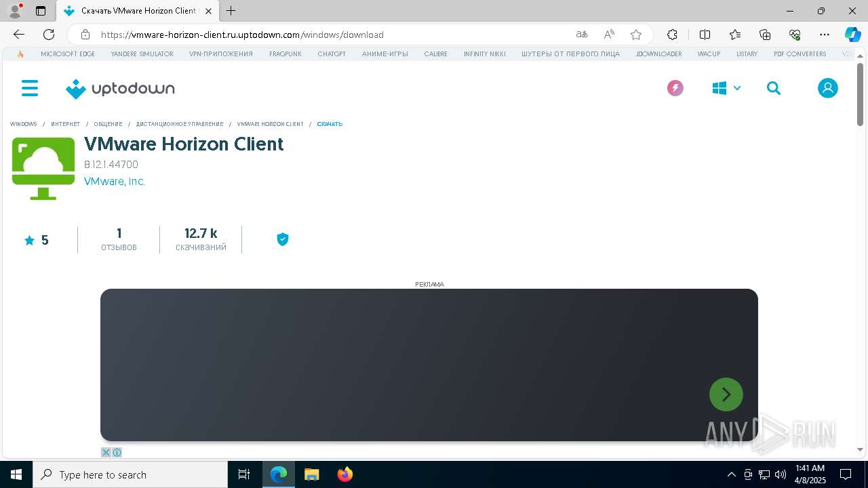Image resolution: width=868 pixels, height=488 pixels.
Task: Open the VMware, Inc. developer link
Action: tap(115, 182)
